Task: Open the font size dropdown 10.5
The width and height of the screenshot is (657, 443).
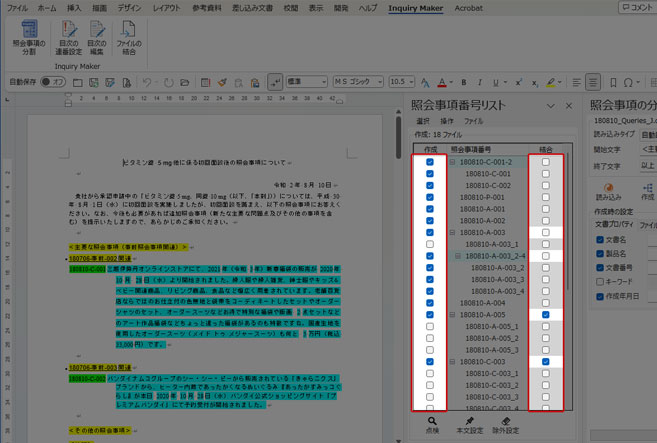Action: (410, 82)
